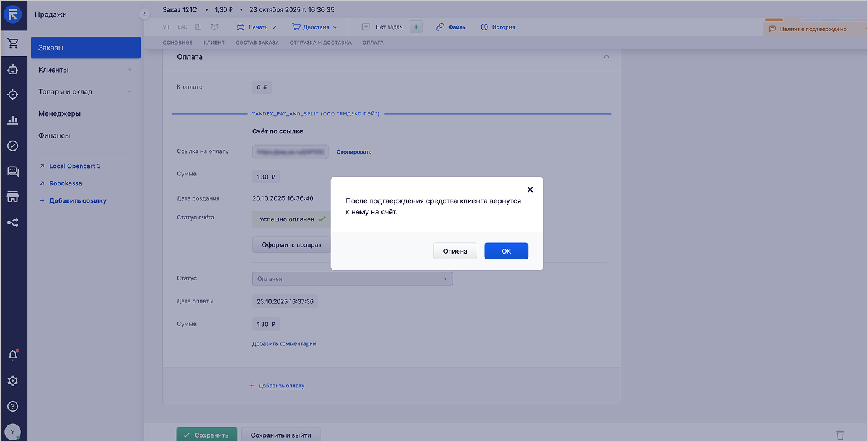Click the Добавить комментарий link

coord(284,343)
